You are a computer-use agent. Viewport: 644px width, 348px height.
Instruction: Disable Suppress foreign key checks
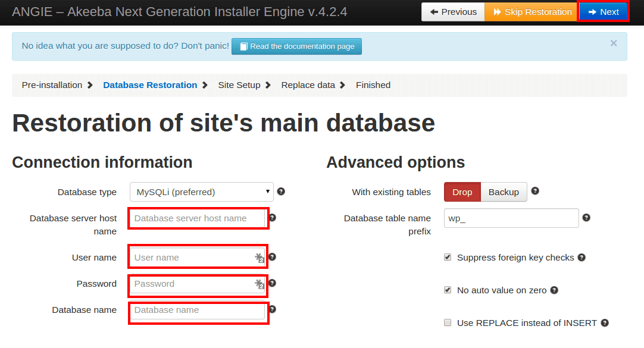click(448, 257)
